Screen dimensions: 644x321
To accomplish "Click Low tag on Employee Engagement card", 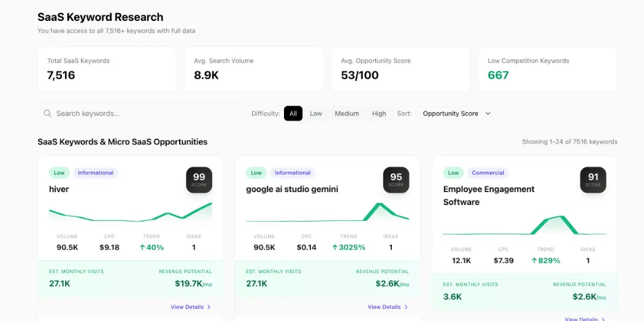I will (453, 172).
